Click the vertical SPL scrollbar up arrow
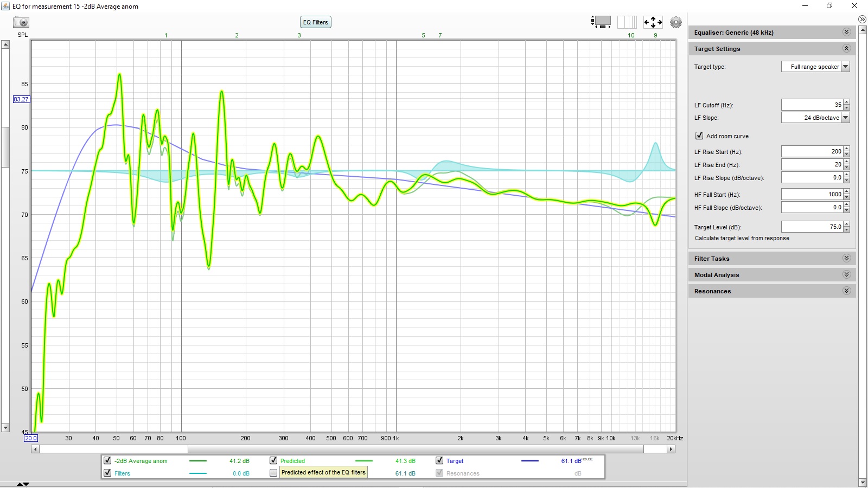The height and width of the screenshot is (488, 868). pyautogui.click(x=5, y=44)
